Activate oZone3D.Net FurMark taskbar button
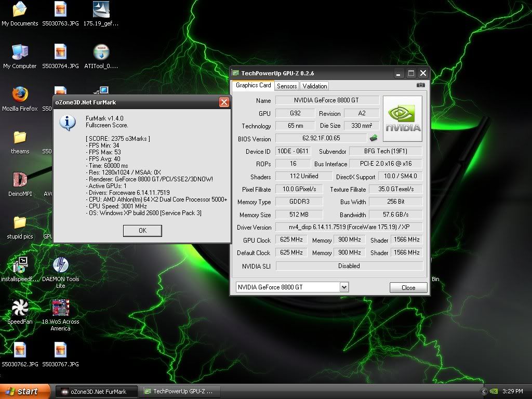The height and width of the screenshot is (399, 532). 97,392
